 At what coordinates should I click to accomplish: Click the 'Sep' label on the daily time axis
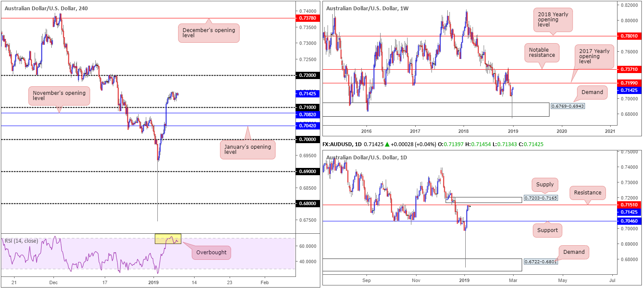366,281
